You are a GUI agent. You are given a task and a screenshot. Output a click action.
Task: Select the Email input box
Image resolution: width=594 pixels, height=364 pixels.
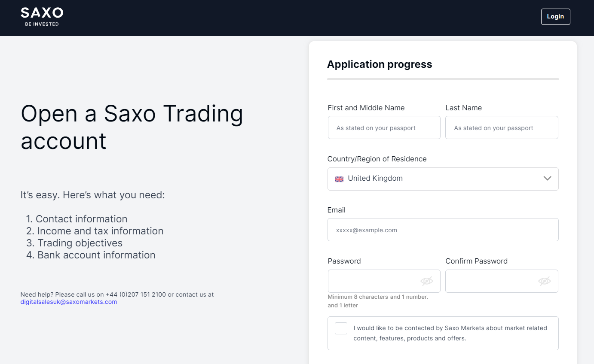point(443,230)
